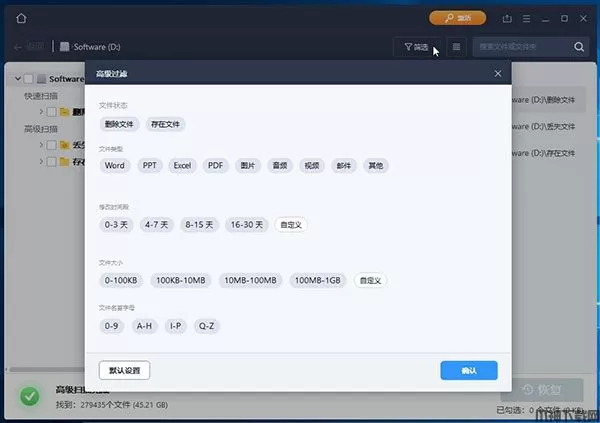Filter names starting with I-P
The image size is (600, 423).
coord(176,326)
